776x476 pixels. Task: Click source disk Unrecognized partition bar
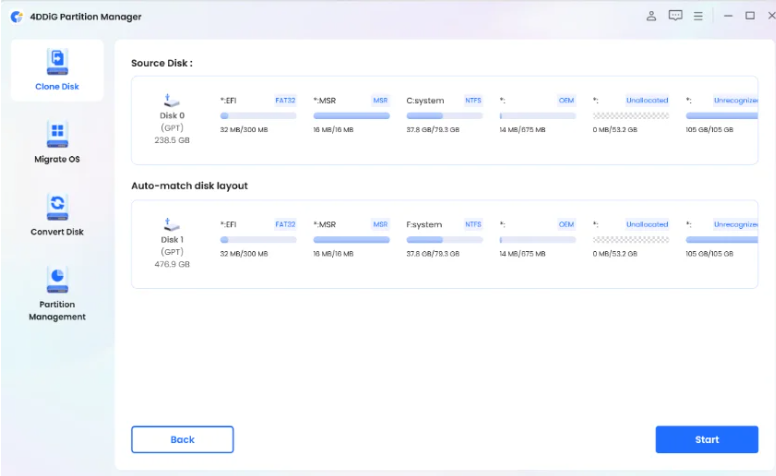pyautogui.click(x=722, y=116)
